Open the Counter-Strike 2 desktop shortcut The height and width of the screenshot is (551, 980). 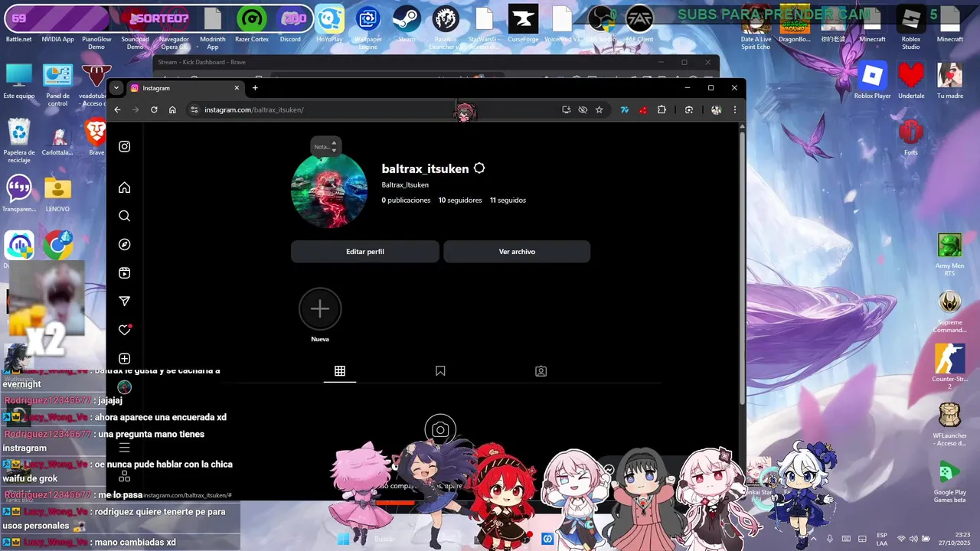950,367
